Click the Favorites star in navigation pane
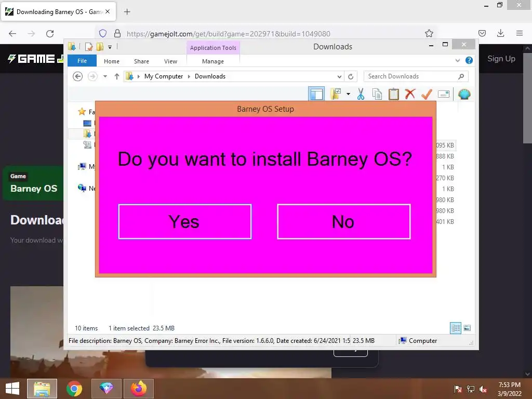 pos(82,112)
